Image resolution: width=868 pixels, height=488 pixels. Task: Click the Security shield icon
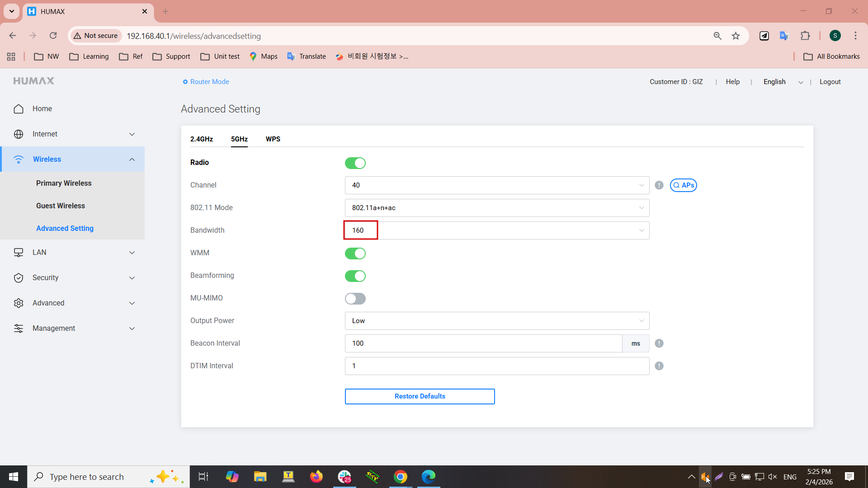pyautogui.click(x=19, y=278)
